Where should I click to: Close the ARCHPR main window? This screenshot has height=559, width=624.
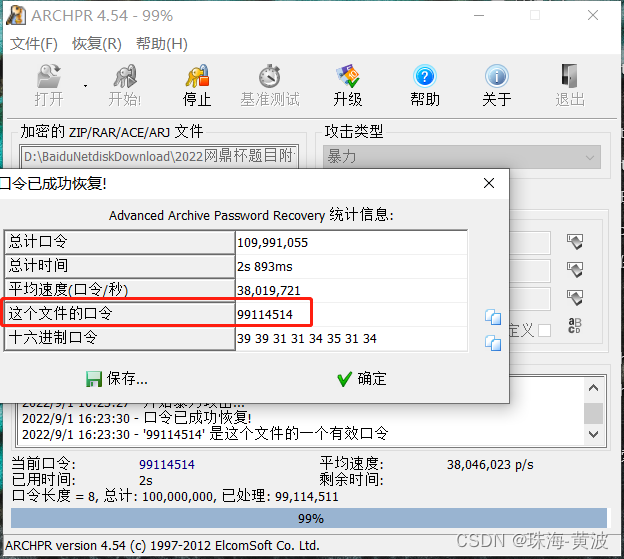tap(593, 16)
